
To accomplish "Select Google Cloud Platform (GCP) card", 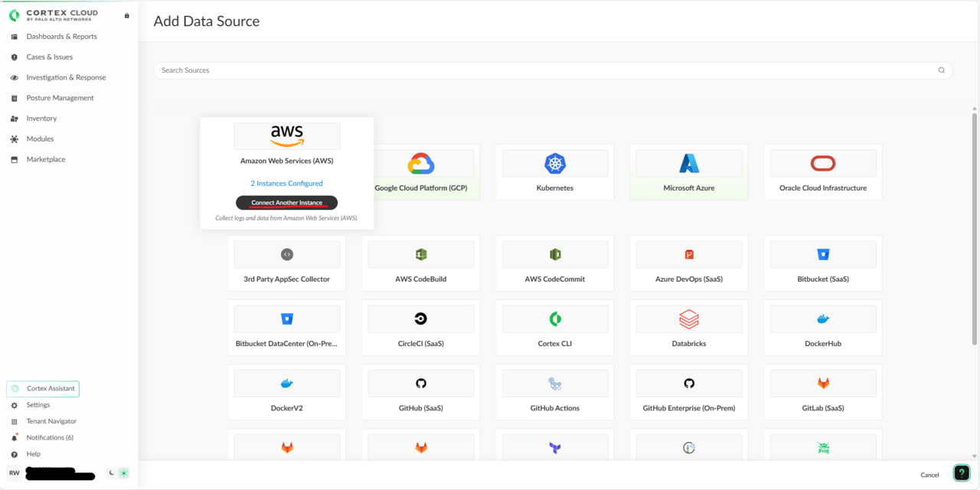I will 421,172.
